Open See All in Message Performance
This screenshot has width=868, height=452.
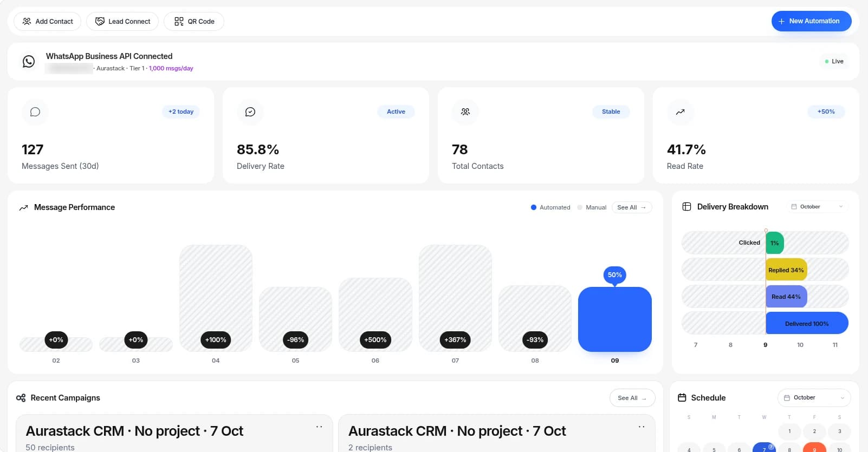coord(632,207)
